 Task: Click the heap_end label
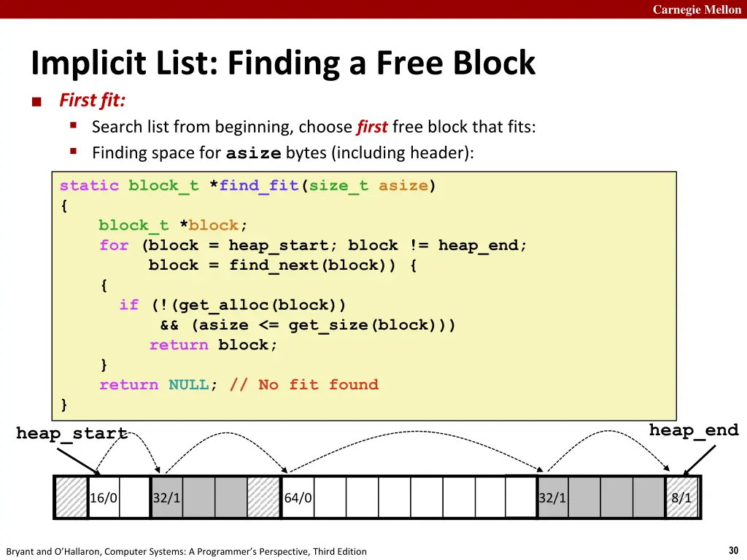click(694, 430)
